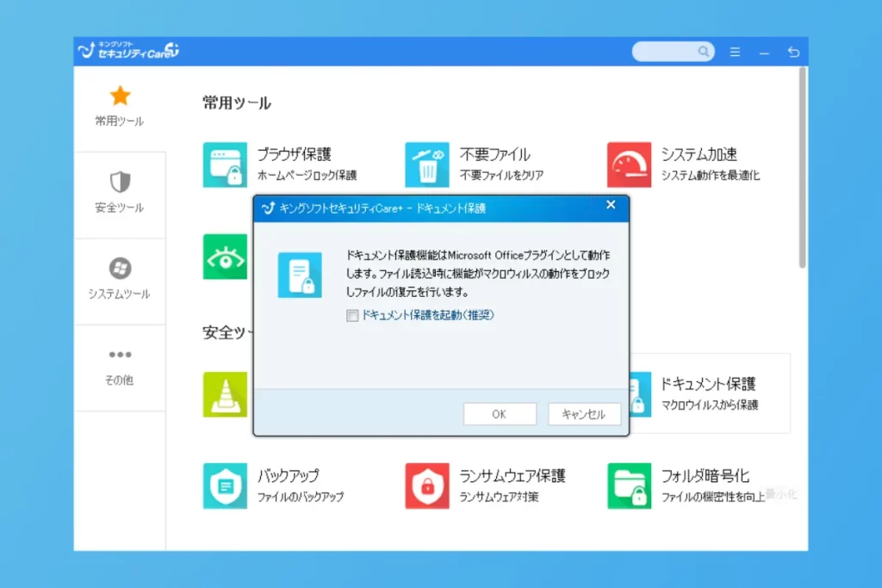The height and width of the screenshot is (588, 882).
Task: Open ランサムウェア保護 red shield icon
Action: click(x=427, y=486)
